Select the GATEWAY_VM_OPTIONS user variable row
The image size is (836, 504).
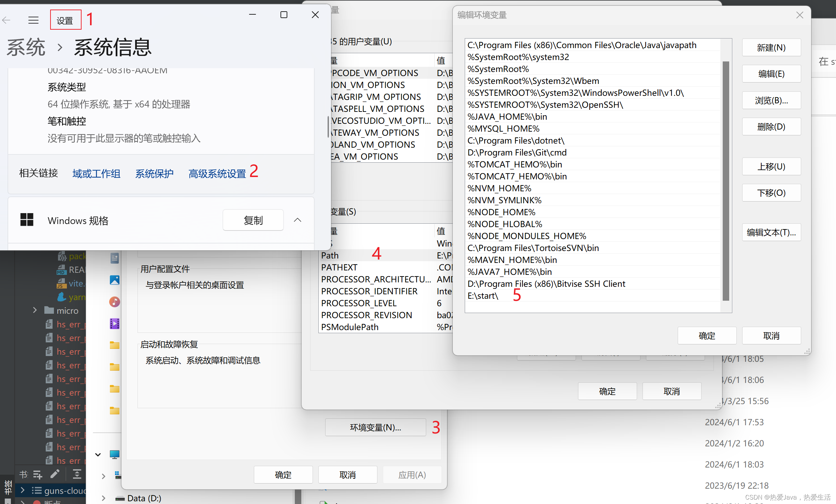tap(392, 133)
